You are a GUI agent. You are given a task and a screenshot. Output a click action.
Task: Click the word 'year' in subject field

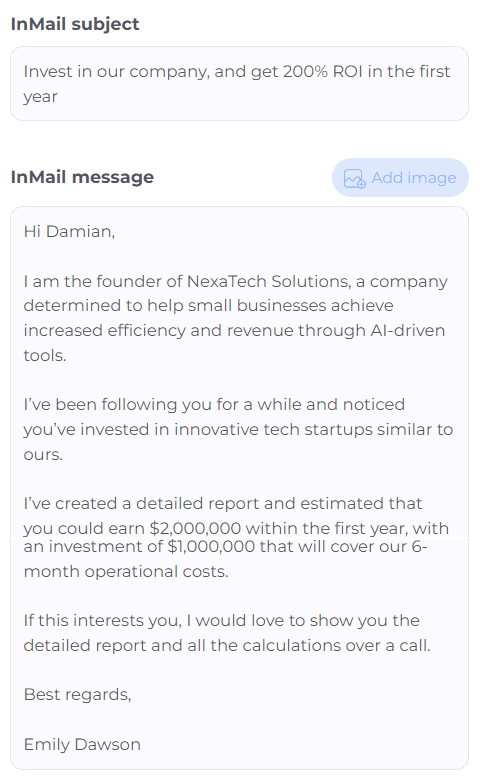point(40,97)
